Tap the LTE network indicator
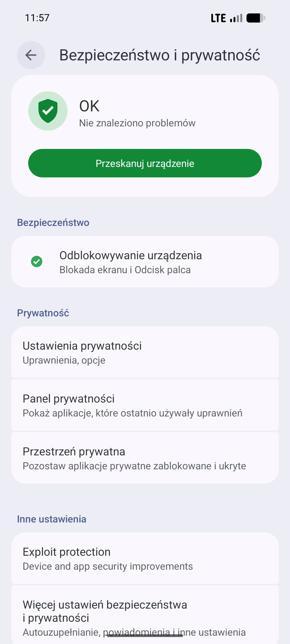Image resolution: width=290 pixels, height=644 pixels. (x=218, y=18)
